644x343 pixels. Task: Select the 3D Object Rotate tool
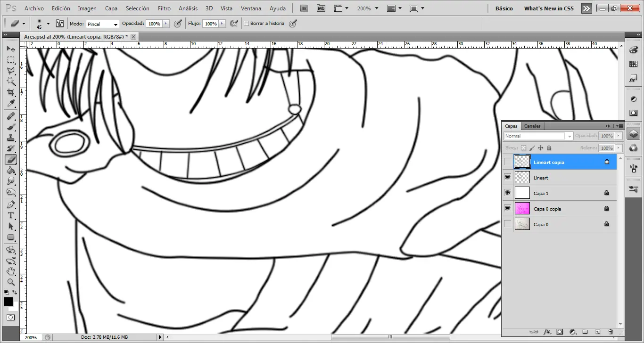tap(11, 250)
